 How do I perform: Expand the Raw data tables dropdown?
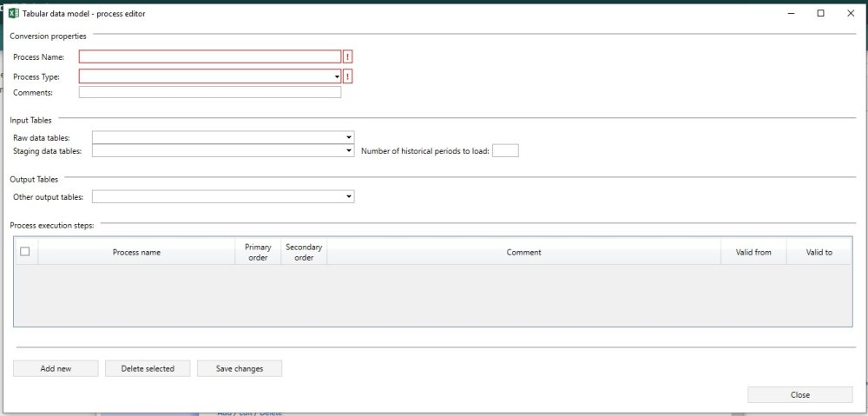pyautogui.click(x=349, y=137)
